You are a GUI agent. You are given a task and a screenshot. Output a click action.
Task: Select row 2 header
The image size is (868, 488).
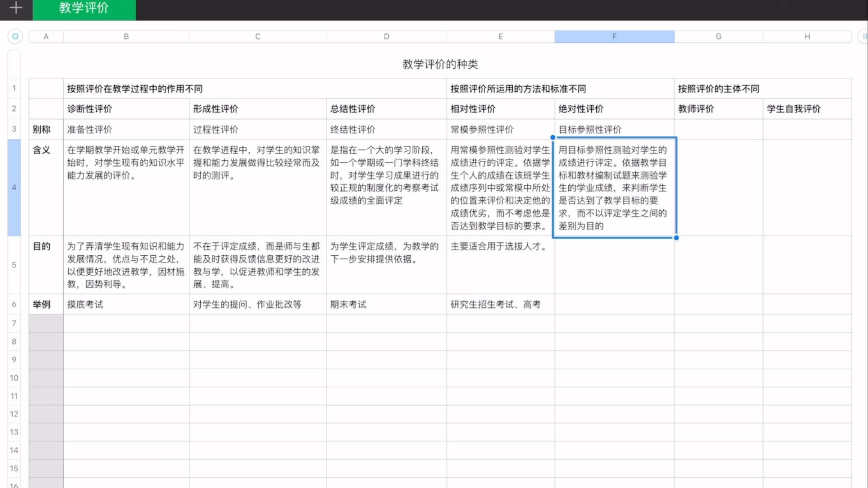[14, 108]
